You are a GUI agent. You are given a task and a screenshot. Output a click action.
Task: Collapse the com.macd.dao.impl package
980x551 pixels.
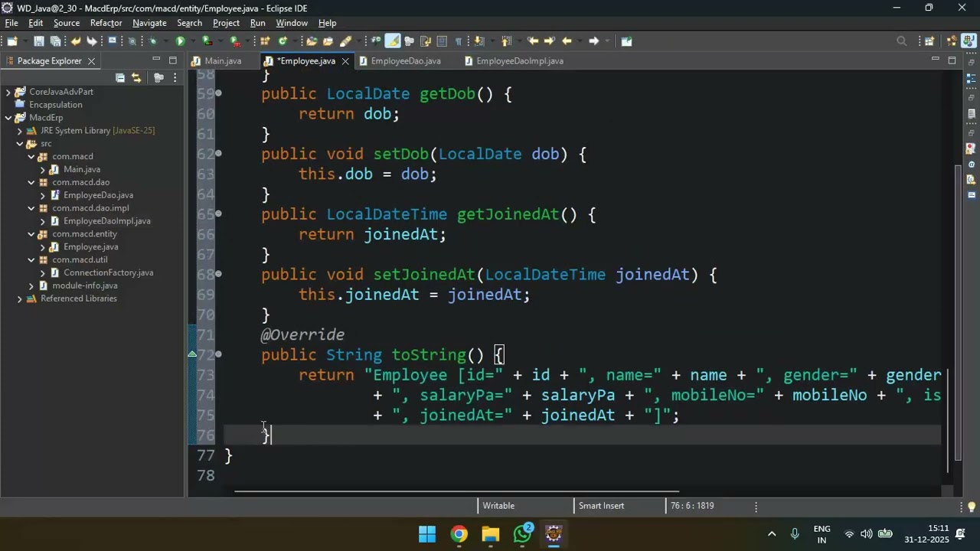[x=31, y=208]
